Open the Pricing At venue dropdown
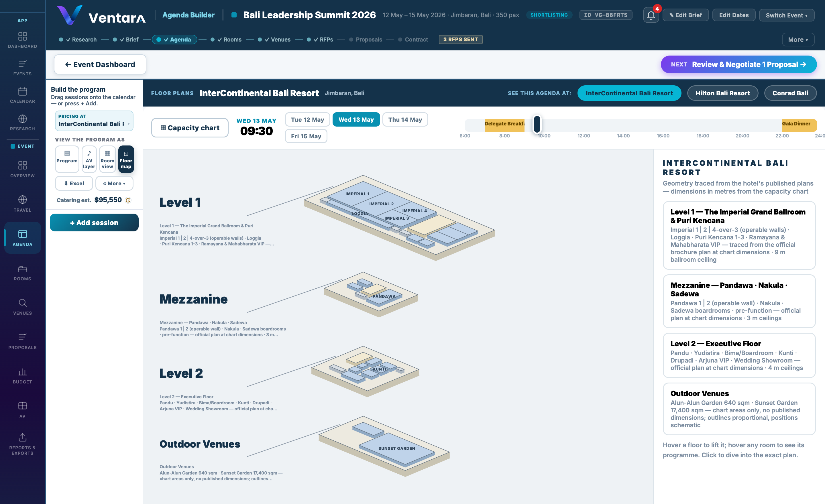 (94, 121)
